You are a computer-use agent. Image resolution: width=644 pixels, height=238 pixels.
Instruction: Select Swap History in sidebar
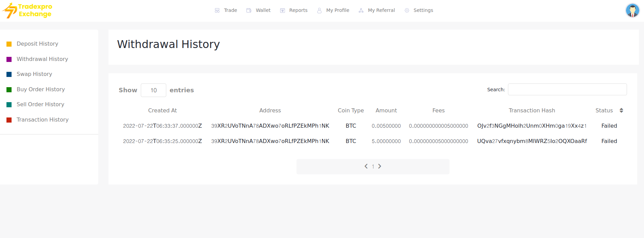click(34, 74)
